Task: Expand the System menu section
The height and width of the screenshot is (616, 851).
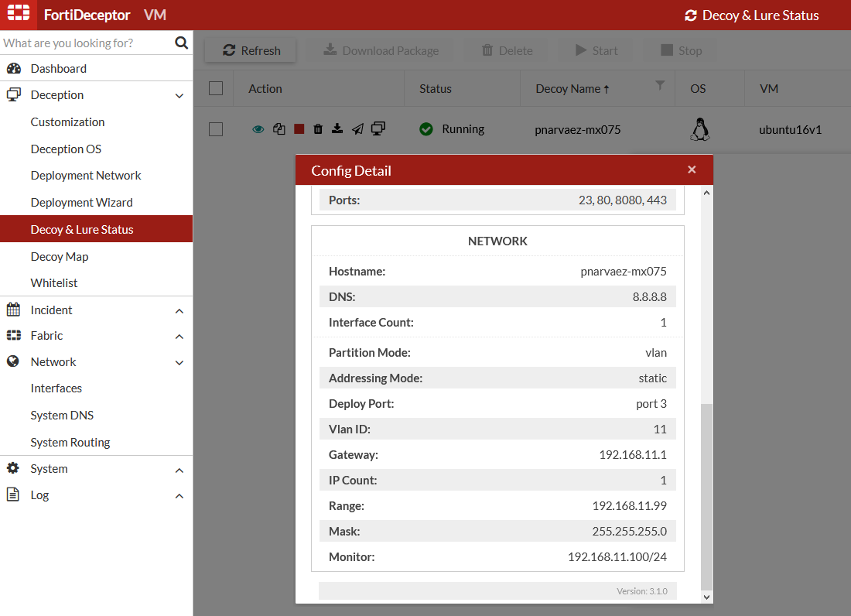Action: pyautogui.click(x=179, y=471)
